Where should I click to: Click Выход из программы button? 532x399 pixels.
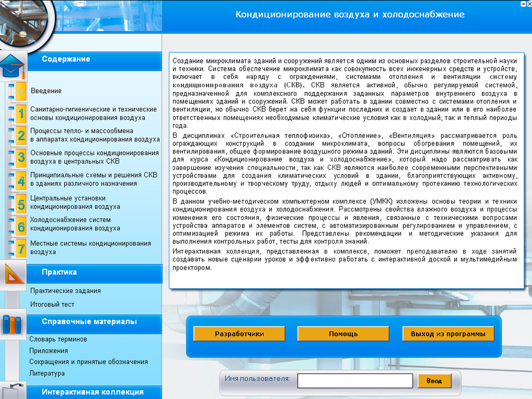pos(448,334)
